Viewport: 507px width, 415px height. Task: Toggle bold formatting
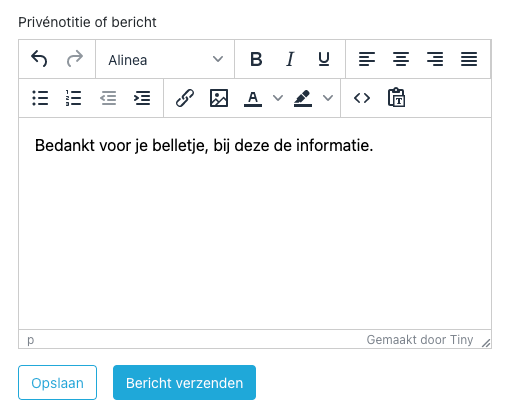(256, 59)
